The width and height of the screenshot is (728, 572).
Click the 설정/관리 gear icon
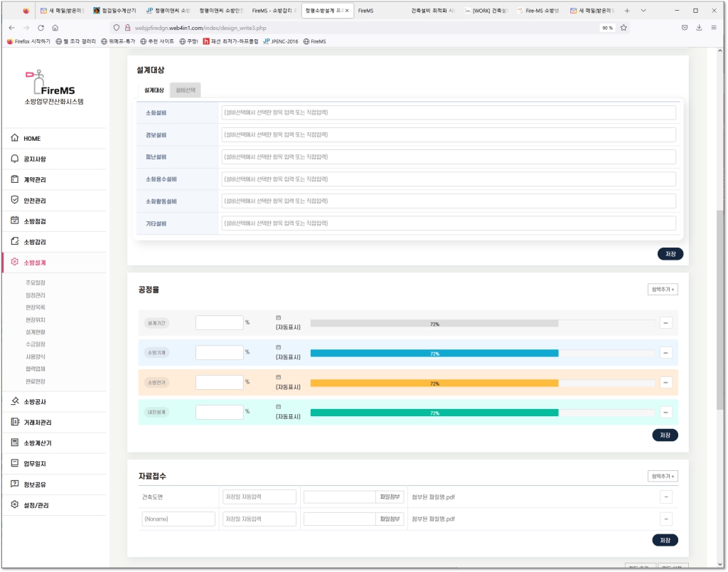pos(15,505)
